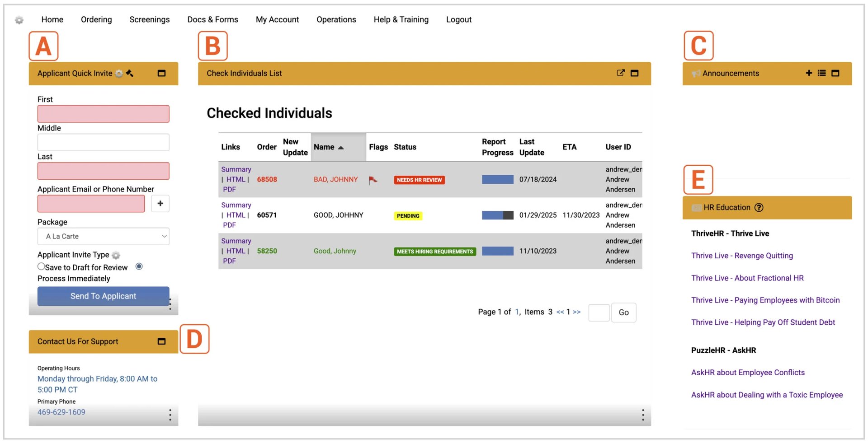The image size is (868, 443).
Task: Click order number 58250
Action: (267, 251)
